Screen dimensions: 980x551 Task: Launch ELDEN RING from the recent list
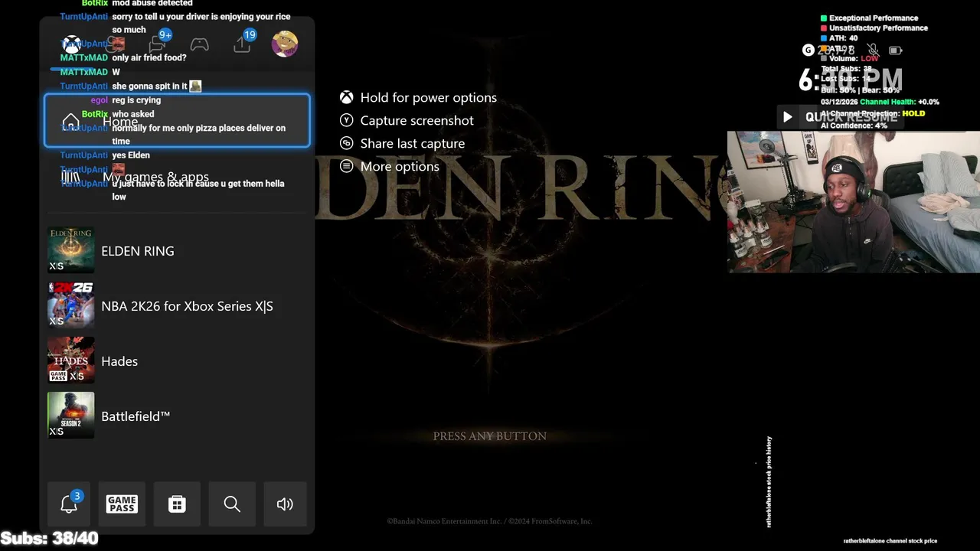coord(177,251)
